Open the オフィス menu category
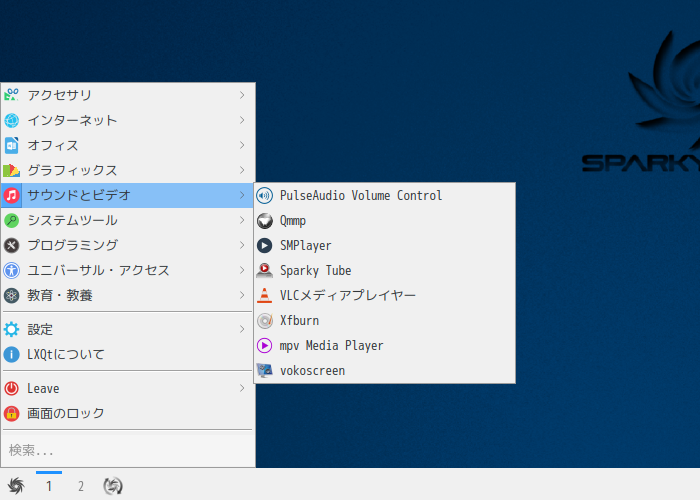Image resolution: width=700 pixels, height=500 pixels. [128, 145]
